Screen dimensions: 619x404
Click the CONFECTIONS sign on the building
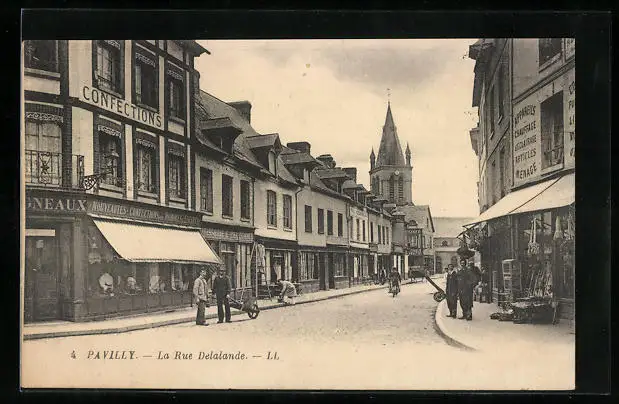pos(121,105)
